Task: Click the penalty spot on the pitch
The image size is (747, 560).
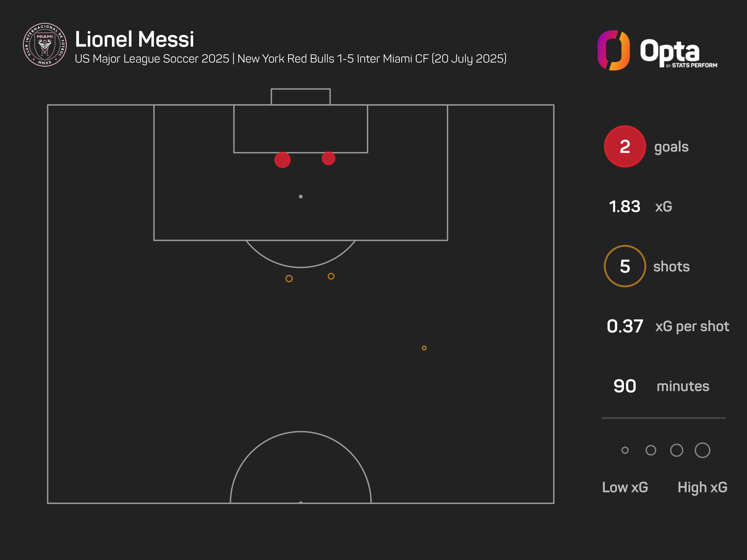Action: (300, 196)
